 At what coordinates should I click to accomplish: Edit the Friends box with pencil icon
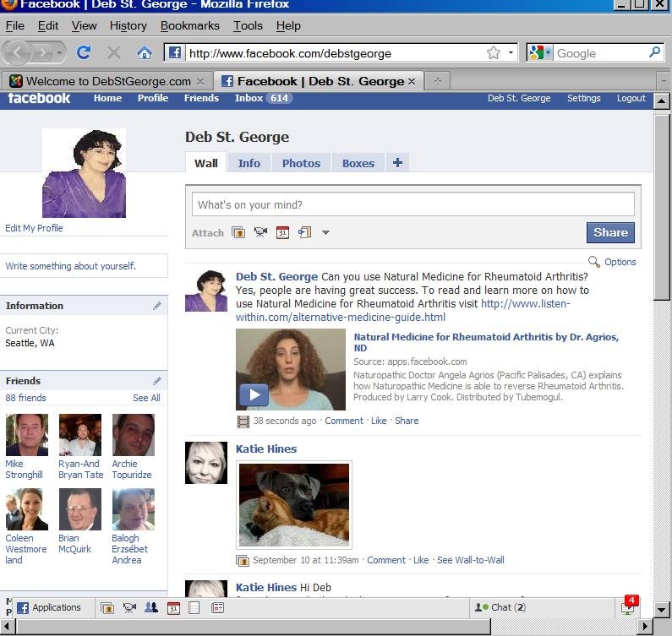click(157, 381)
